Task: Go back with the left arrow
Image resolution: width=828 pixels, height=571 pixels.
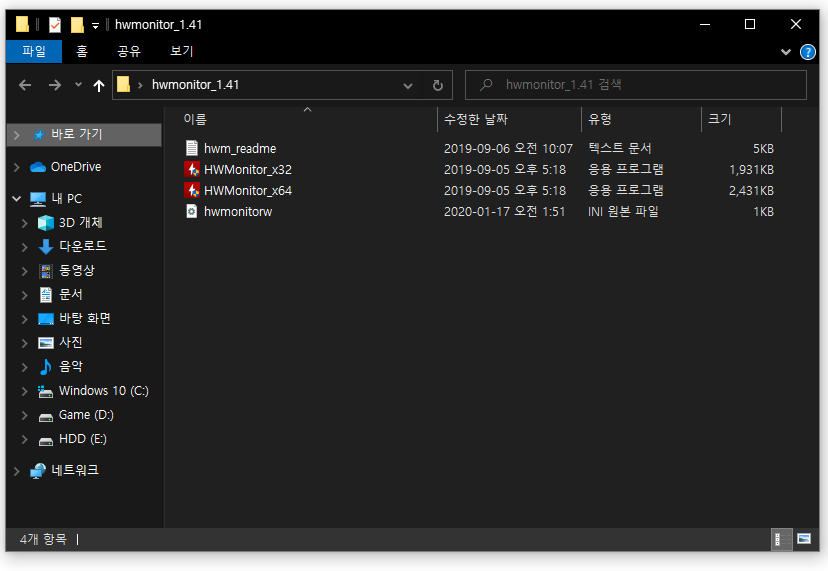Action: [25, 85]
